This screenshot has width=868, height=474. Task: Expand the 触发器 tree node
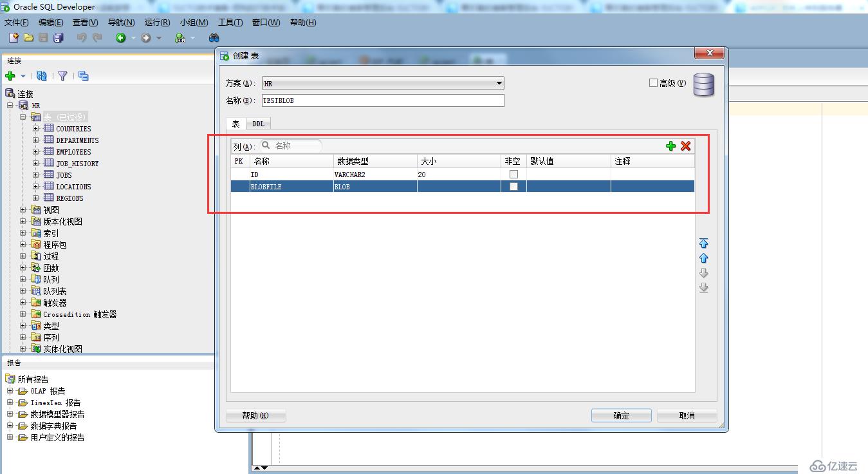(x=23, y=303)
